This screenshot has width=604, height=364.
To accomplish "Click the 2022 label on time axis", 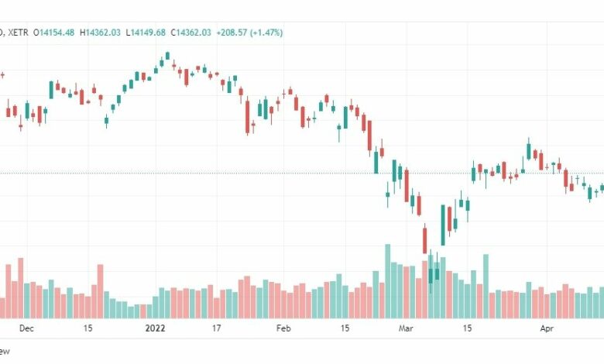I will tap(155, 328).
